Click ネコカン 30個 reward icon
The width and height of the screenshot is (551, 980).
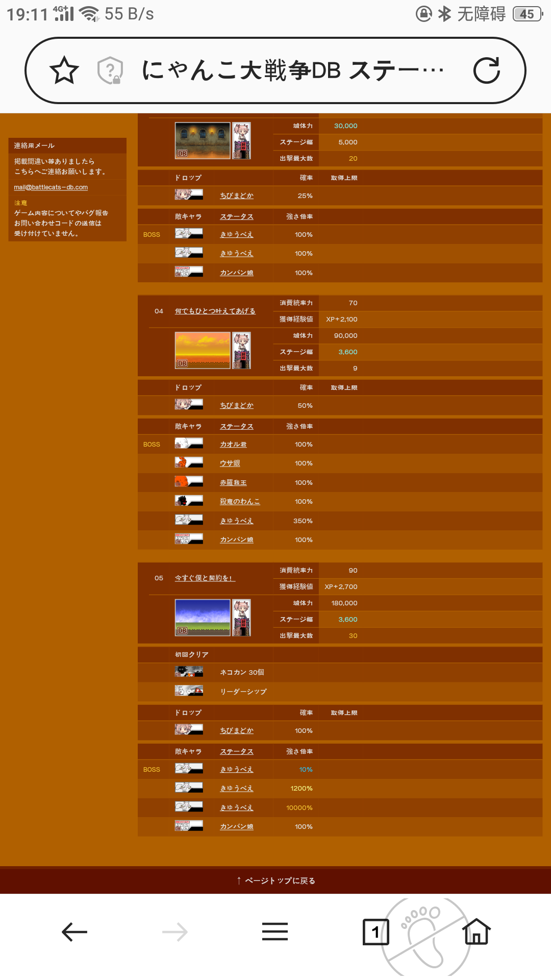pyautogui.click(x=189, y=672)
